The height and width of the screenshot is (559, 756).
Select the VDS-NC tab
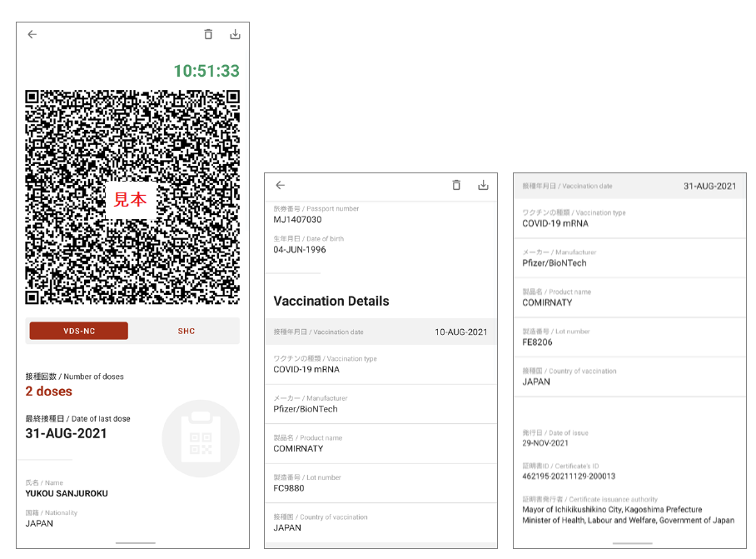tap(79, 331)
